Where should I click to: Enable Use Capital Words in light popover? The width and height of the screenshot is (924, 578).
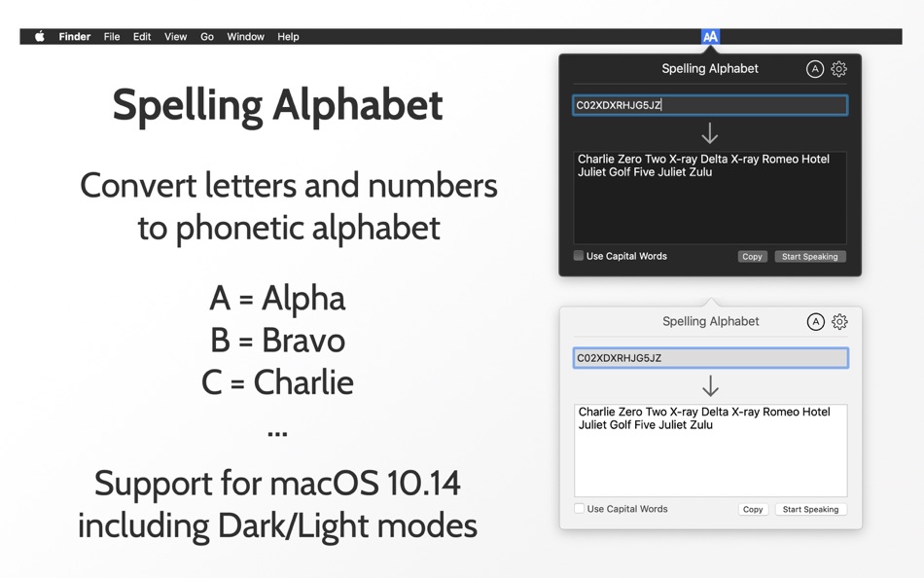point(580,508)
